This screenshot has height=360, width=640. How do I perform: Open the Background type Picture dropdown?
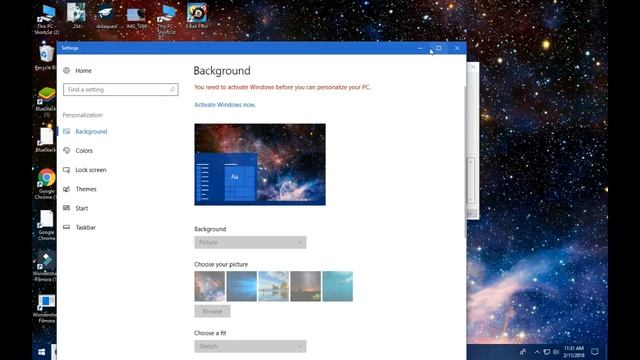[x=250, y=242]
